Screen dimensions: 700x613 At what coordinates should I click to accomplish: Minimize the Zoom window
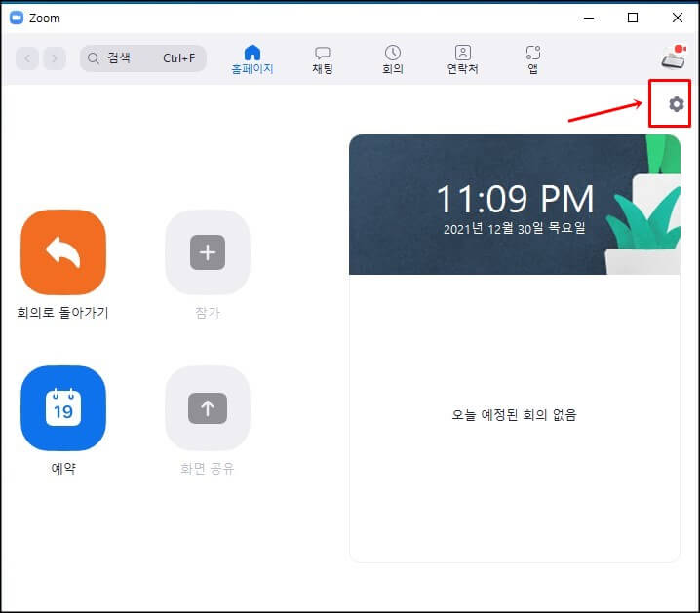pyautogui.click(x=589, y=18)
